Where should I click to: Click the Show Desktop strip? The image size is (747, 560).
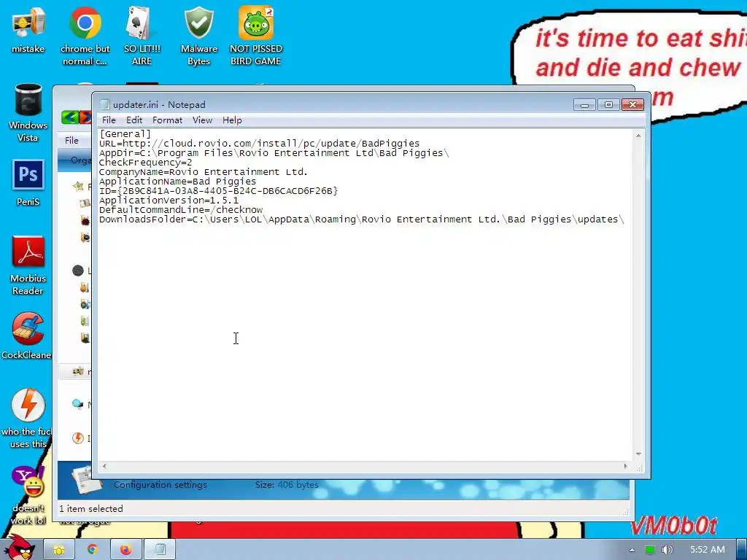(x=742, y=550)
